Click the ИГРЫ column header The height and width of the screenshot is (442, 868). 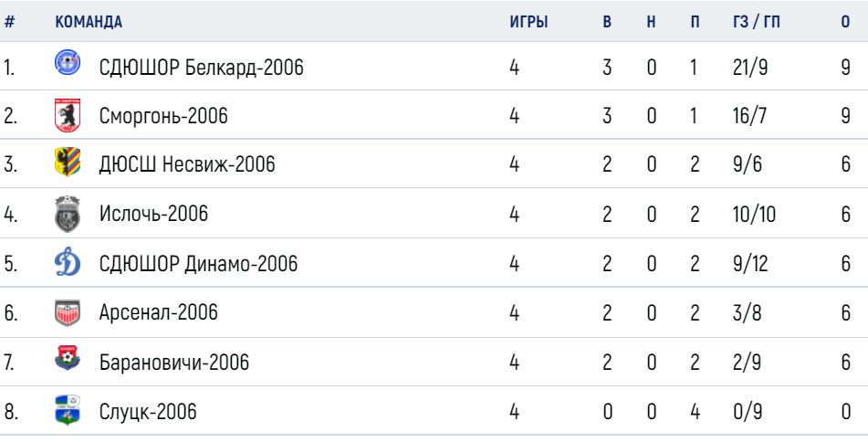[x=528, y=22]
